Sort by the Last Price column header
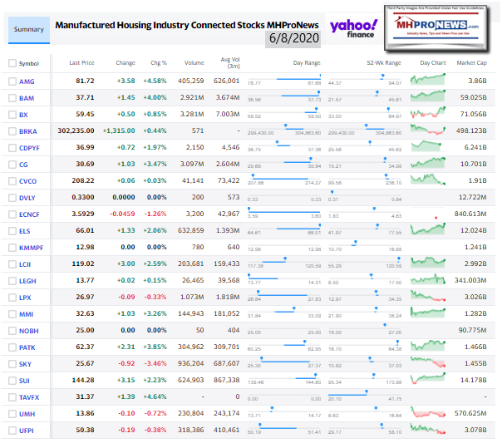This screenshot has height=448, width=502. [81, 63]
